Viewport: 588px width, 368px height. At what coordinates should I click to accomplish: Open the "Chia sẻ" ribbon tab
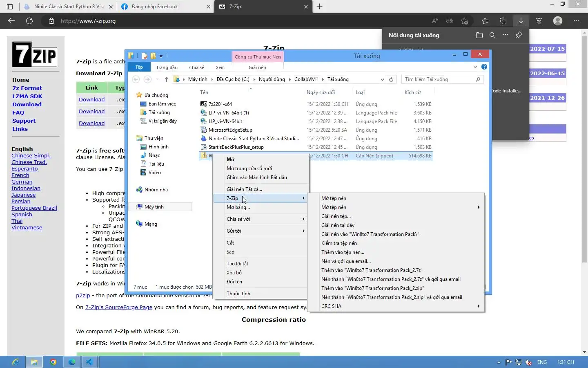[x=196, y=67]
